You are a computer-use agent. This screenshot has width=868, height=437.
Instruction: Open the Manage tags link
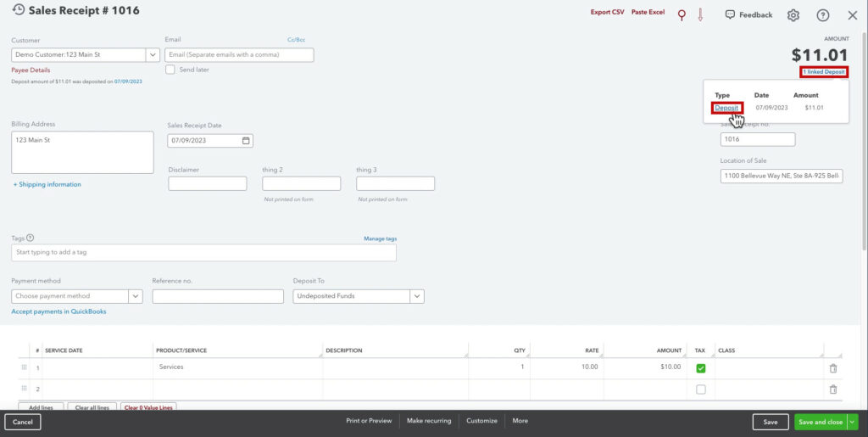381,238
